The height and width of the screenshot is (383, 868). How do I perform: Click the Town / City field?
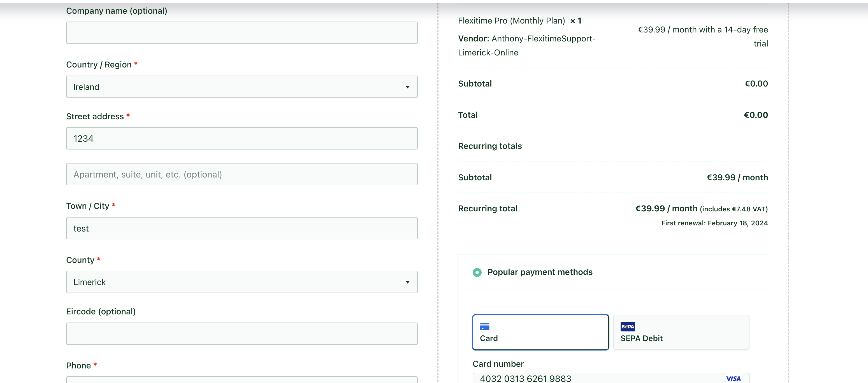point(242,228)
